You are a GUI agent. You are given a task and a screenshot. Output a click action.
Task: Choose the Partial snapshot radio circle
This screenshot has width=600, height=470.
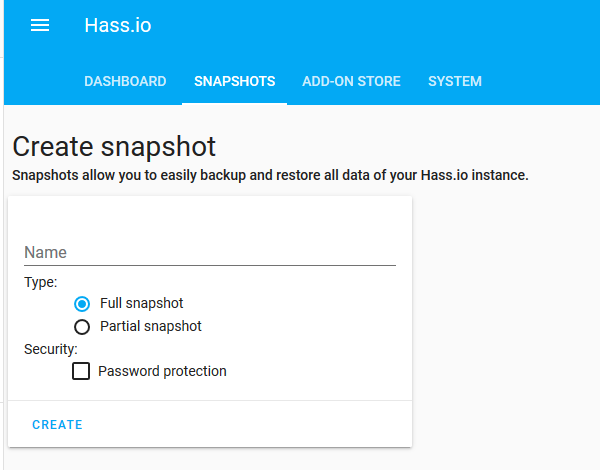[x=82, y=327]
